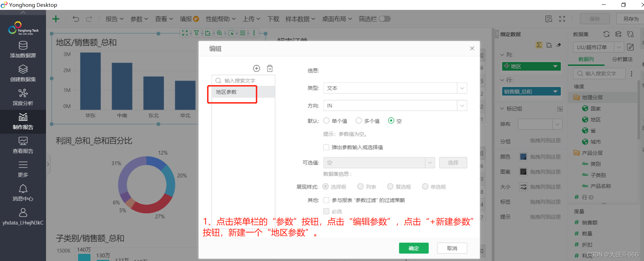Screen dimensions: 644x261
Task: Select 空 default radio button
Action: [391, 120]
